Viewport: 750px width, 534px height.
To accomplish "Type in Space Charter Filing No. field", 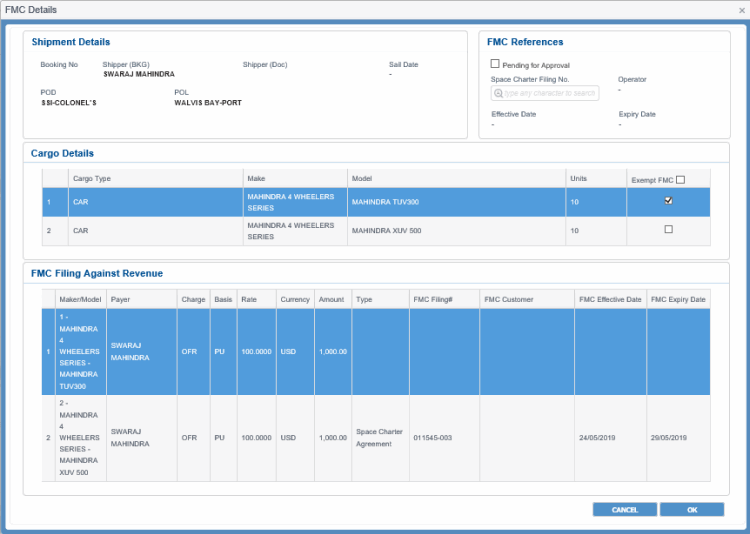I will pyautogui.click(x=550, y=93).
